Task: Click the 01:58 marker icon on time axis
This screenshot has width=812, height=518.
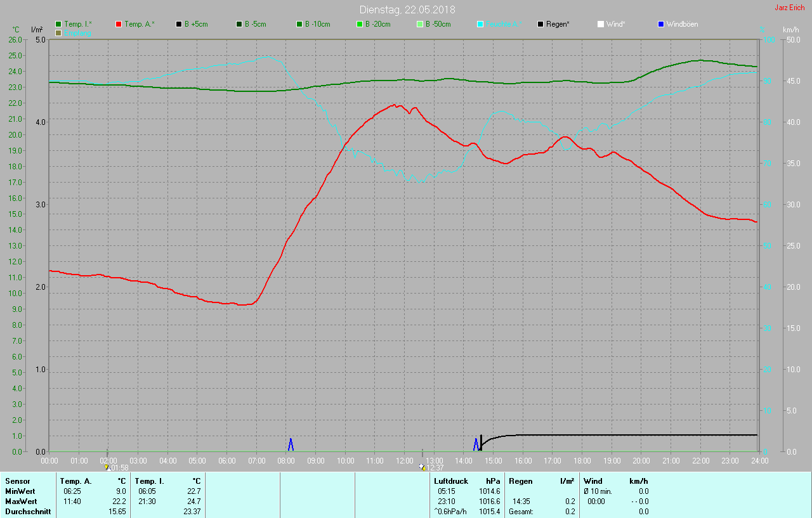Action: click(107, 467)
